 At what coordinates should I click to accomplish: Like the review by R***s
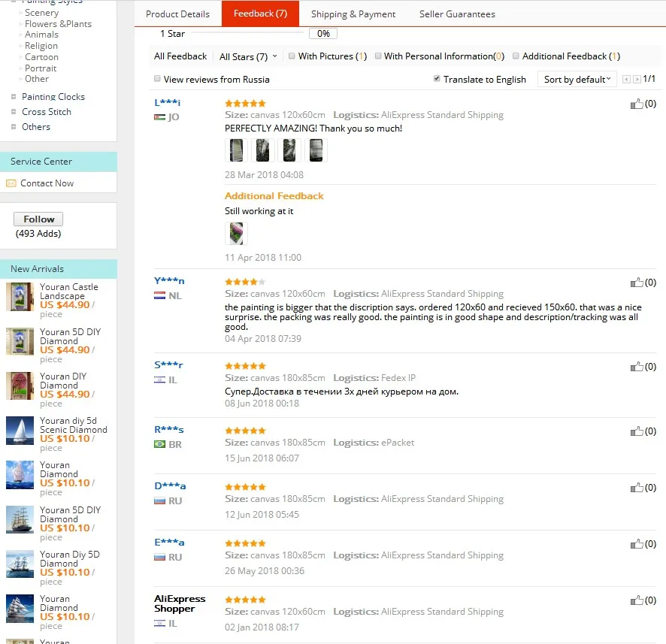(636, 432)
